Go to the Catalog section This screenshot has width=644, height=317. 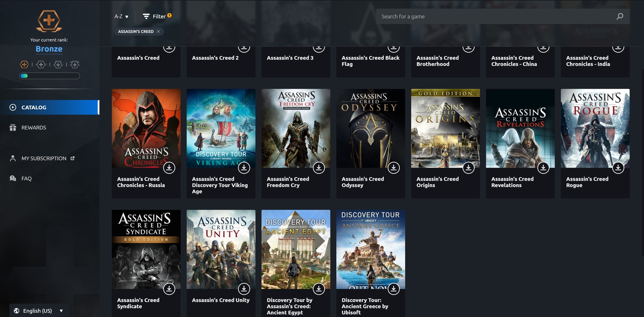(49, 107)
